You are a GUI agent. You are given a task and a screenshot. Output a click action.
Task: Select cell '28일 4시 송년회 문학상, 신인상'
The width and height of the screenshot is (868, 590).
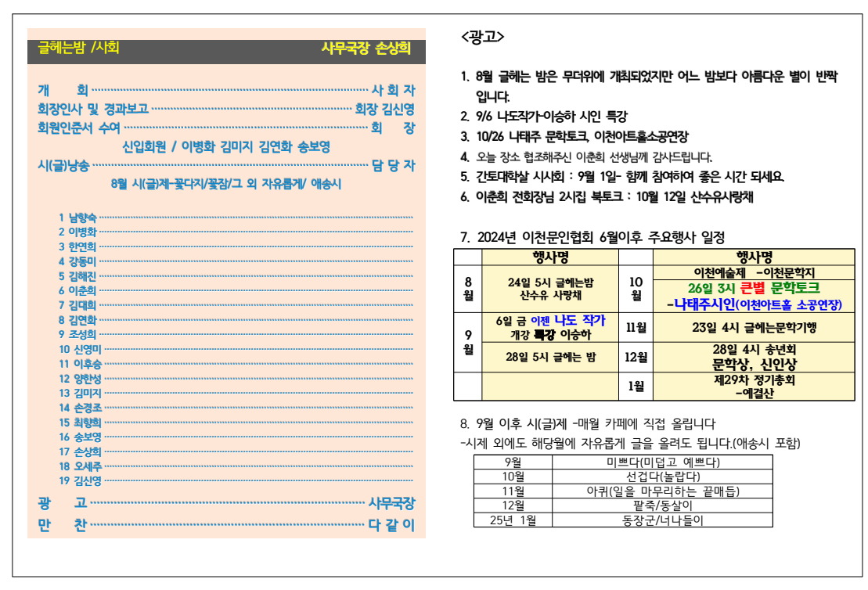pyautogui.click(x=754, y=357)
